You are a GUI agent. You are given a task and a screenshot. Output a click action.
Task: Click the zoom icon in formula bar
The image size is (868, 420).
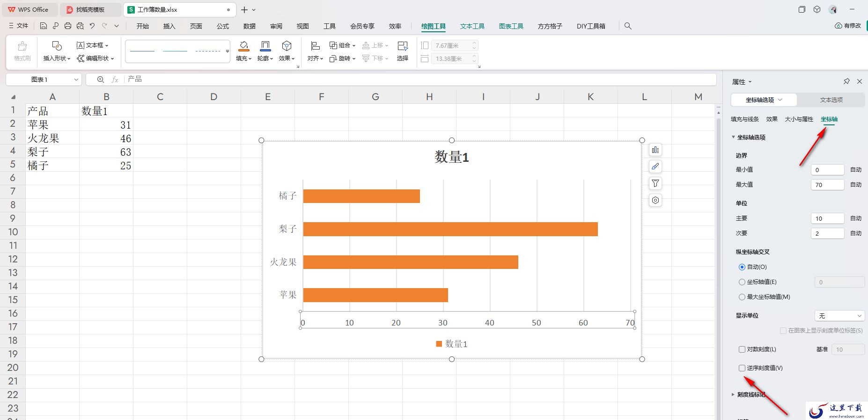click(100, 80)
